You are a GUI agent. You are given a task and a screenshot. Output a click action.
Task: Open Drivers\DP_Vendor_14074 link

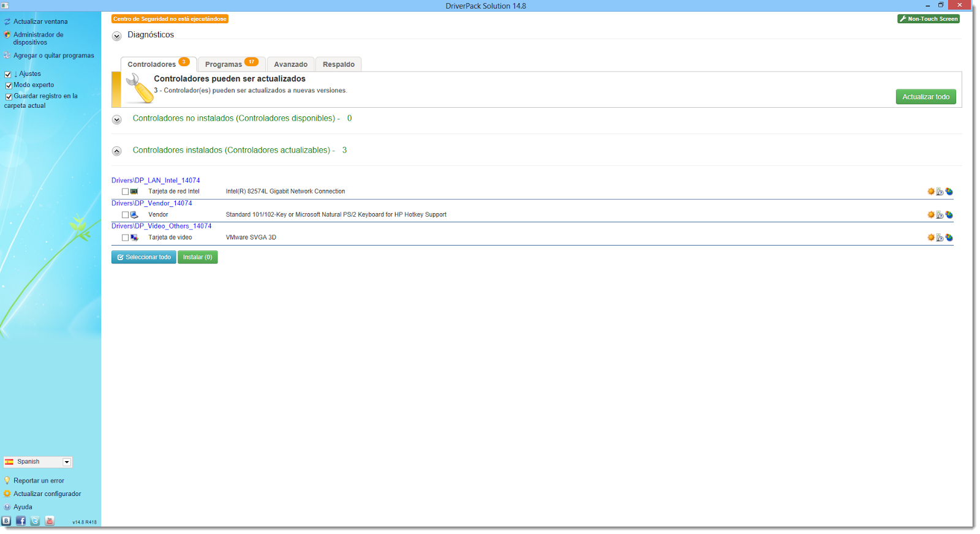[x=152, y=203]
